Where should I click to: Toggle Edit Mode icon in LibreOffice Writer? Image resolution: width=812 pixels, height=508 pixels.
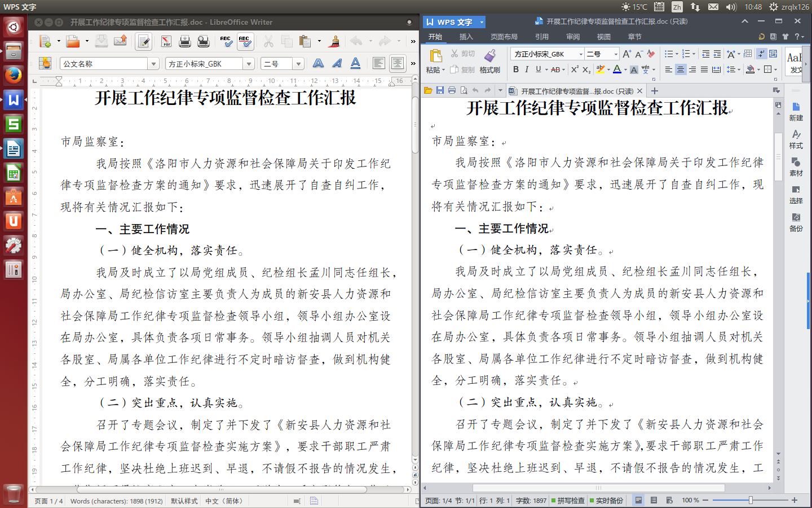(143, 41)
